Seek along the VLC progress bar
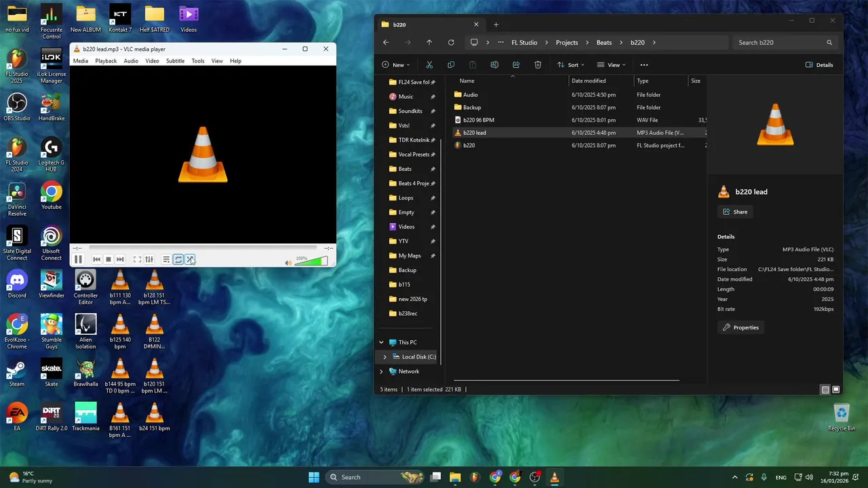This screenshot has height=488, width=868. tap(202, 248)
